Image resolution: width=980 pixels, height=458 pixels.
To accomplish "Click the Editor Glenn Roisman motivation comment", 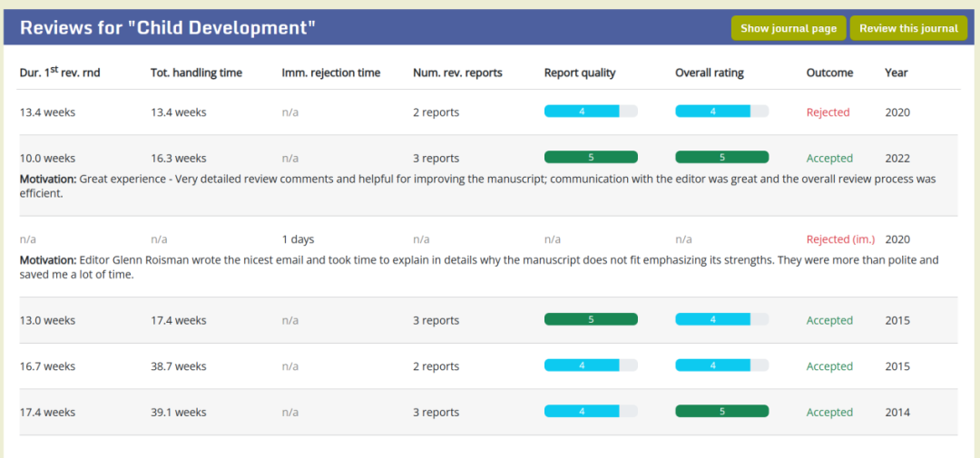I will pyautogui.click(x=479, y=267).
